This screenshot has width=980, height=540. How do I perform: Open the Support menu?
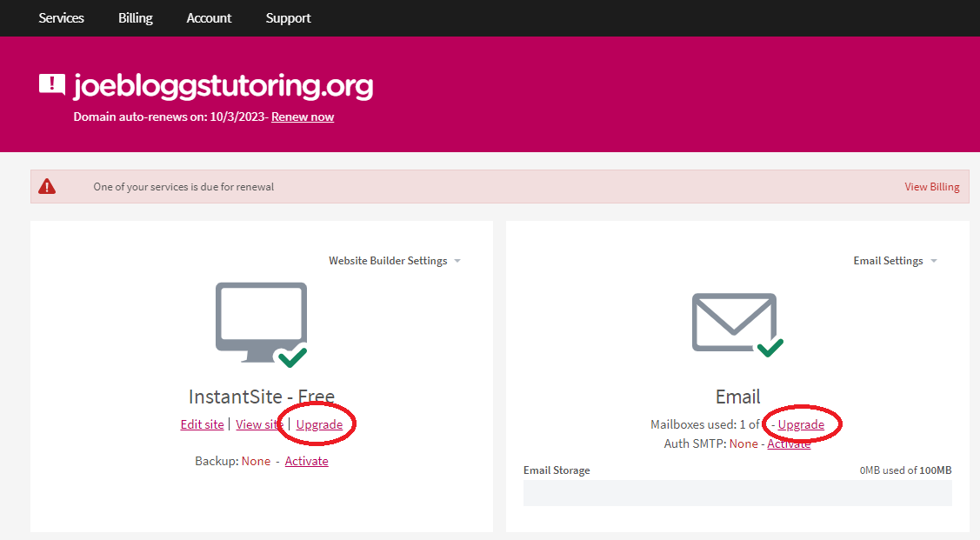point(288,17)
